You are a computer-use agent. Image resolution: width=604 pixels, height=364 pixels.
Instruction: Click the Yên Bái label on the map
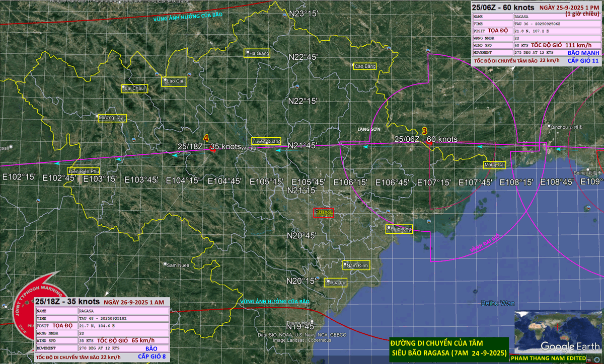tap(250, 149)
